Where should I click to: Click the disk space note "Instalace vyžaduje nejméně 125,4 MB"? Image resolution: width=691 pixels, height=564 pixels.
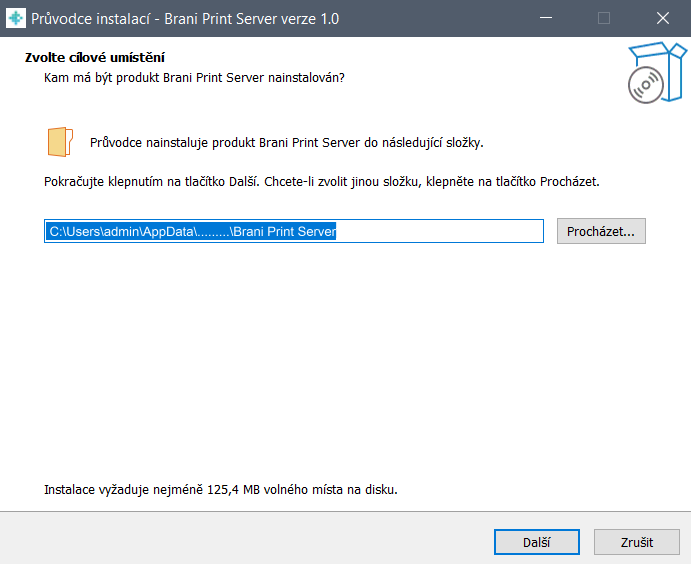tap(152, 490)
